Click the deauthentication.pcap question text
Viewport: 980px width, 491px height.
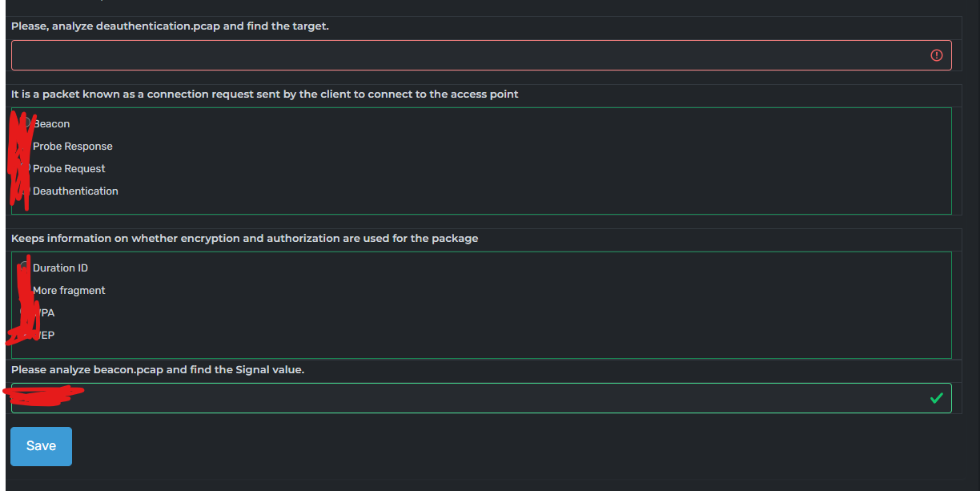pos(170,26)
